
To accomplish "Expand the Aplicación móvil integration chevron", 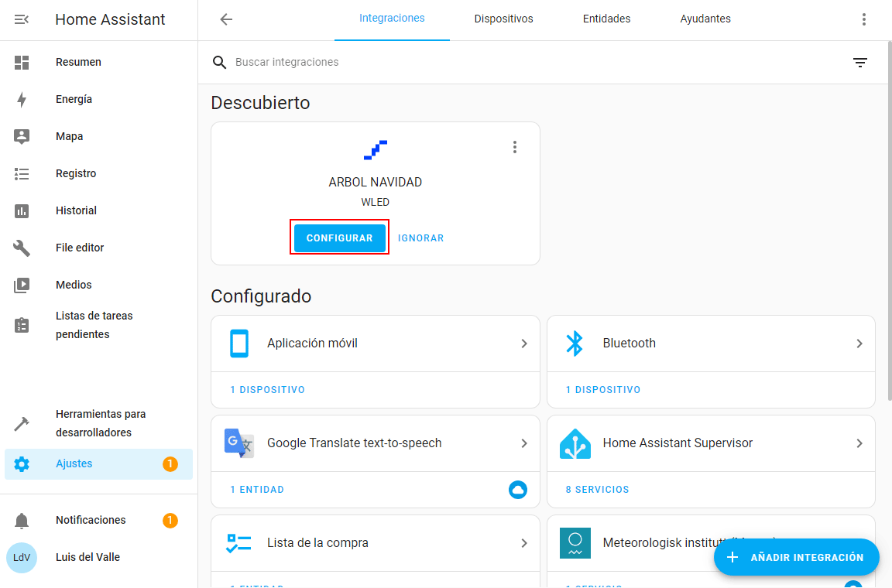I will (x=524, y=344).
